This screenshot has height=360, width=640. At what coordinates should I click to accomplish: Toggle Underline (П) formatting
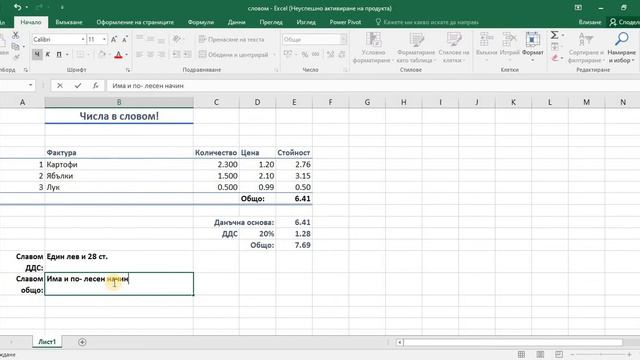pos(59,54)
